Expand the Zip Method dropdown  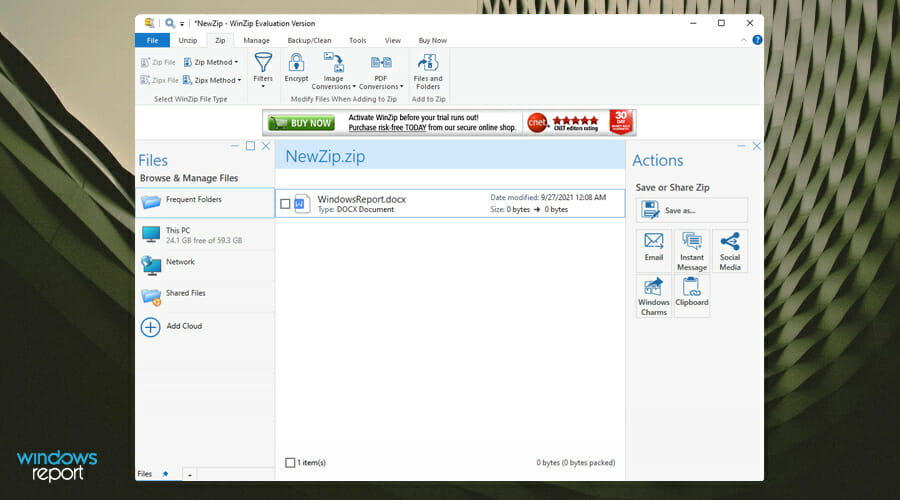click(211, 62)
